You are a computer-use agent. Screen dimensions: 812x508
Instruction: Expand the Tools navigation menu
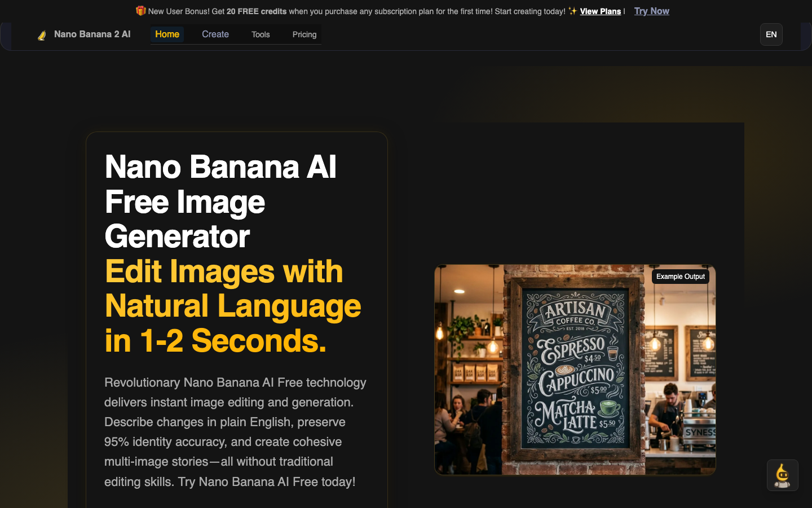pyautogui.click(x=261, y=34)
